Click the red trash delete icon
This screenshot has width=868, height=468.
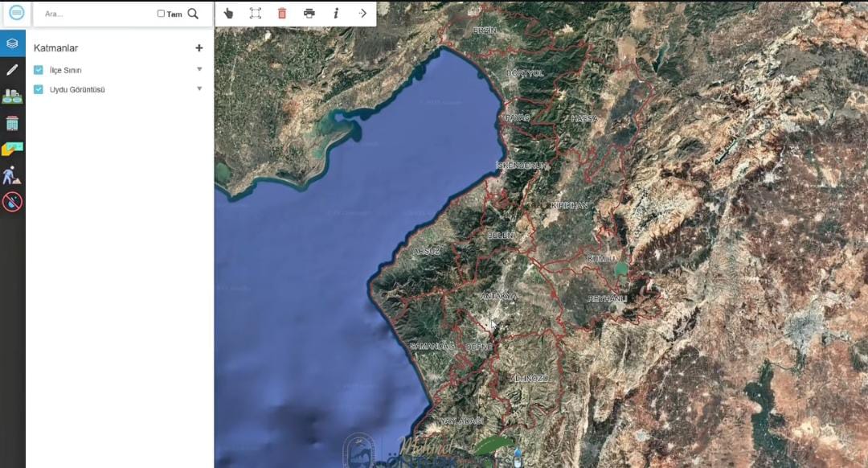(x=282, y=13)
